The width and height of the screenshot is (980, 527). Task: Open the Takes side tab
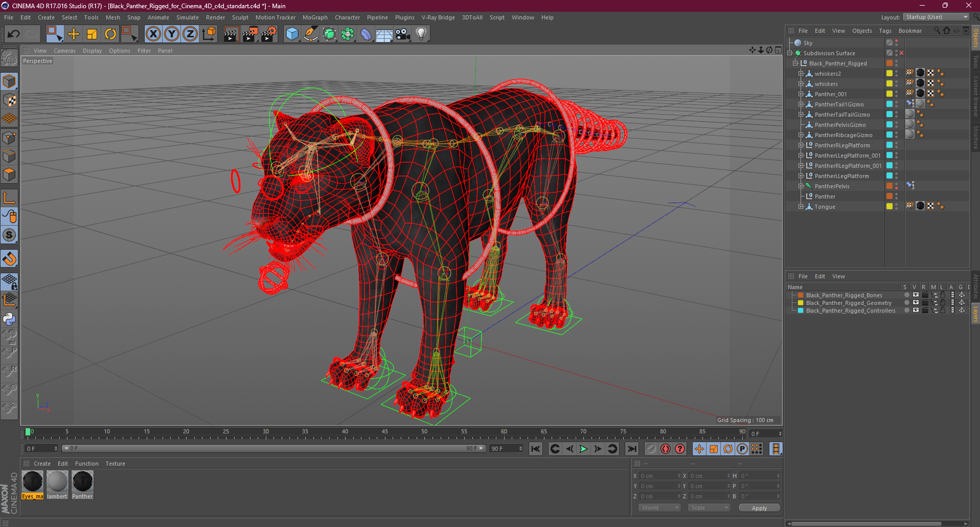975,61
